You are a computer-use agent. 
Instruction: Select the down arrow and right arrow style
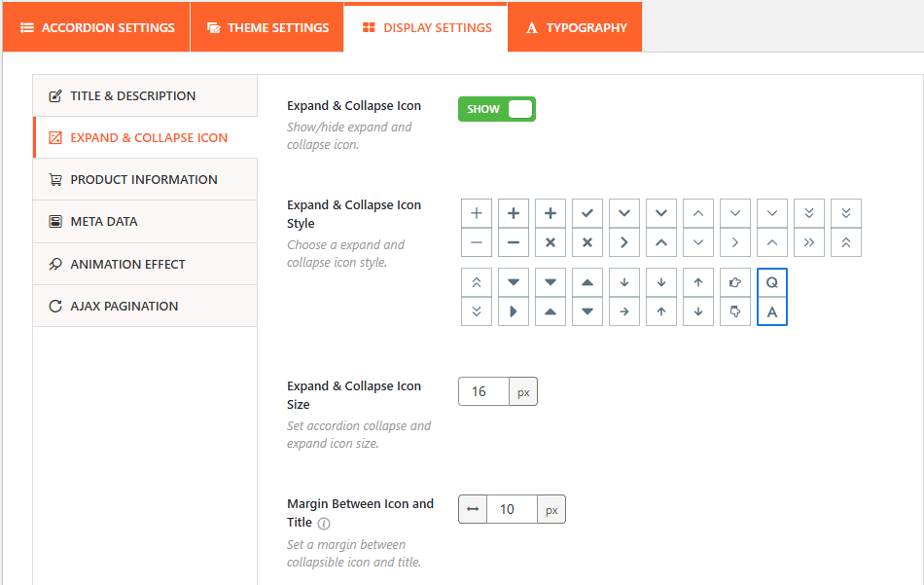(623, 297)
